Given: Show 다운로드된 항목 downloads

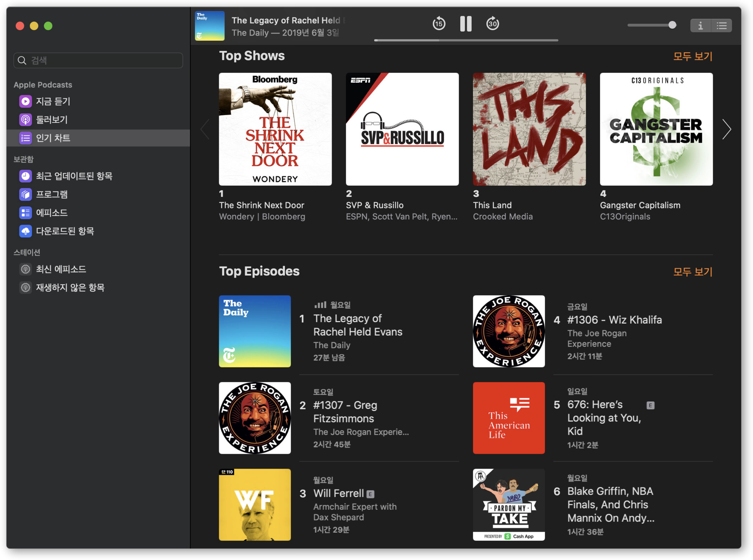Looking at the screenshot, I should coord(64,231).
